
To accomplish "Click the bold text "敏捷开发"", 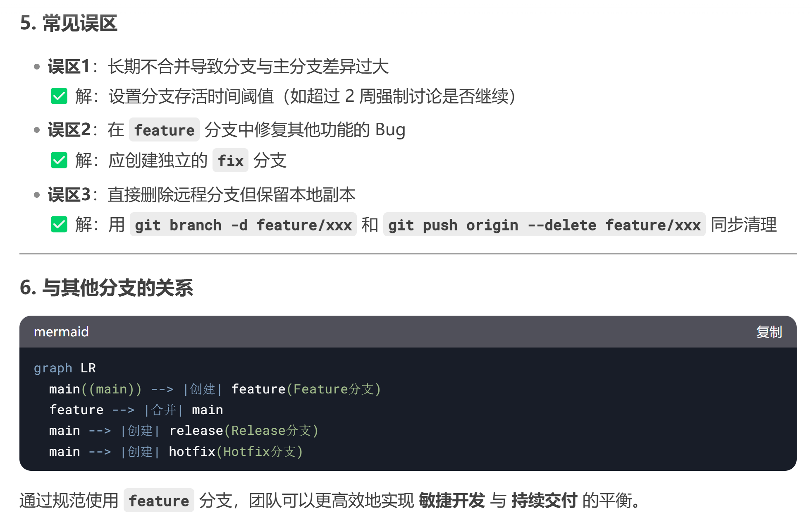I will click(451, 501).
